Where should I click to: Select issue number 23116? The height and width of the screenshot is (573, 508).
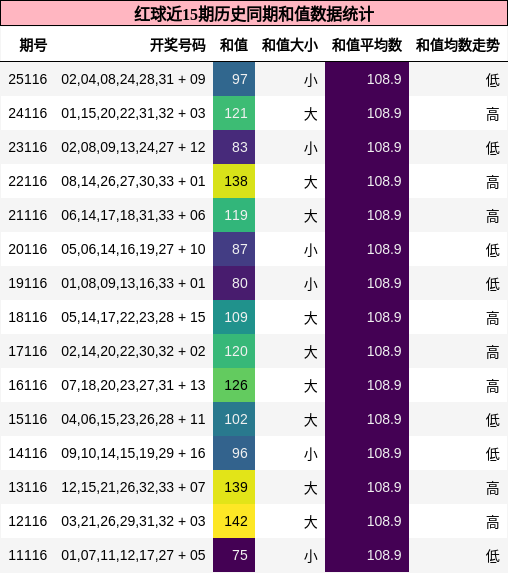tap(28, 147)
